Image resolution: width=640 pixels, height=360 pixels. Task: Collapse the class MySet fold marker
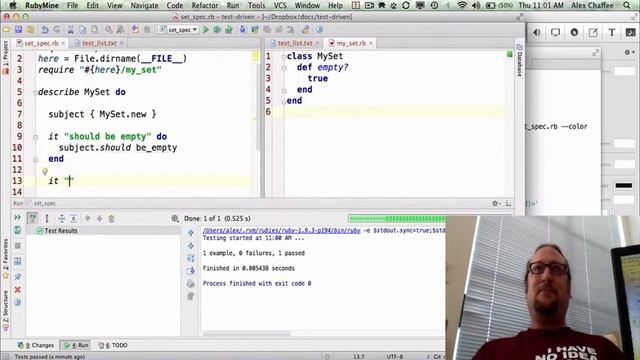tap(284, 57)
